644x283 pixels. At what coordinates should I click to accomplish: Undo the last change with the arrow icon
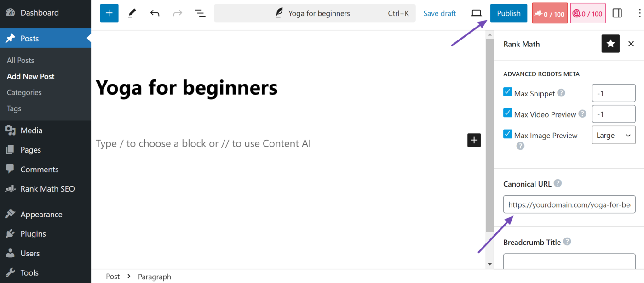coord(155,13)
